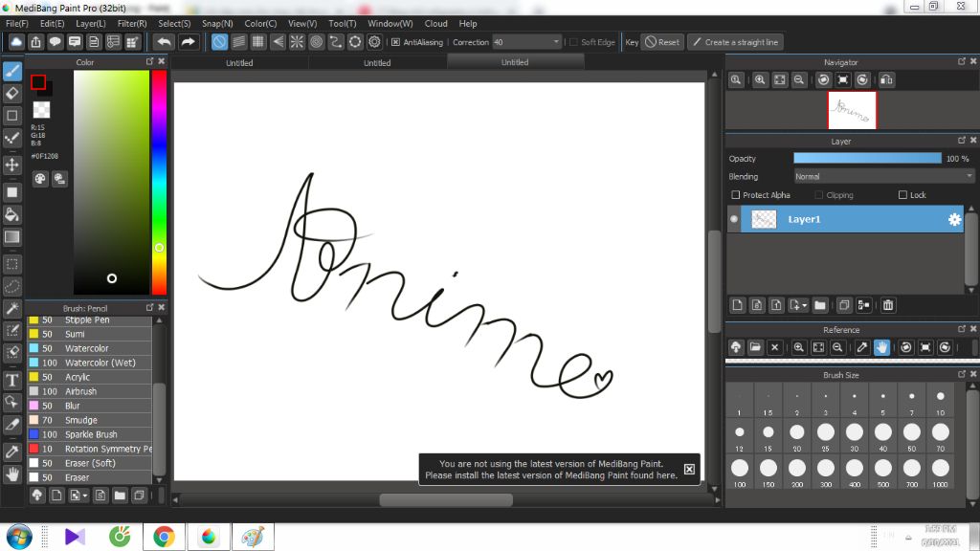Viewport: 980px width, 551px height.
Task: Click the Navigator preview thumbnail
Action: (852, 111)
